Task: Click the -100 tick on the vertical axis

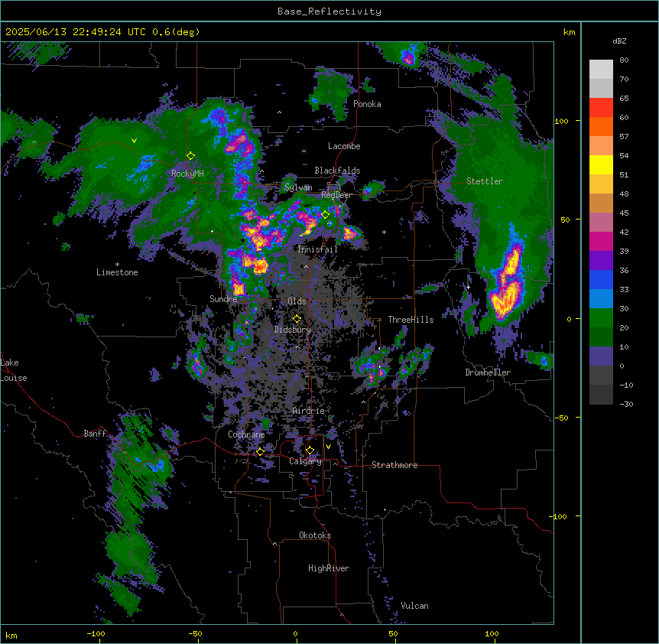Action: click(558, 516)
